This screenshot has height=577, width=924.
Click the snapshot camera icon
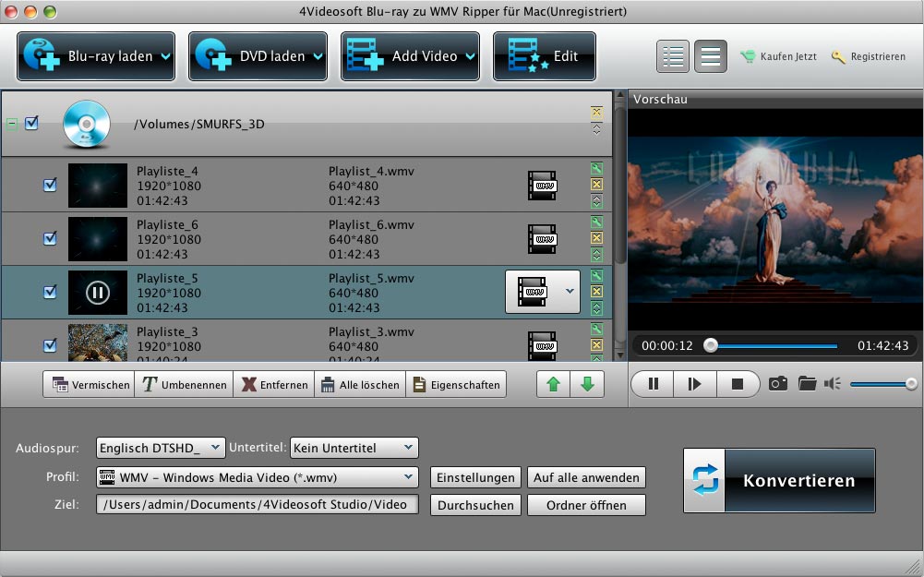(778, 383)
